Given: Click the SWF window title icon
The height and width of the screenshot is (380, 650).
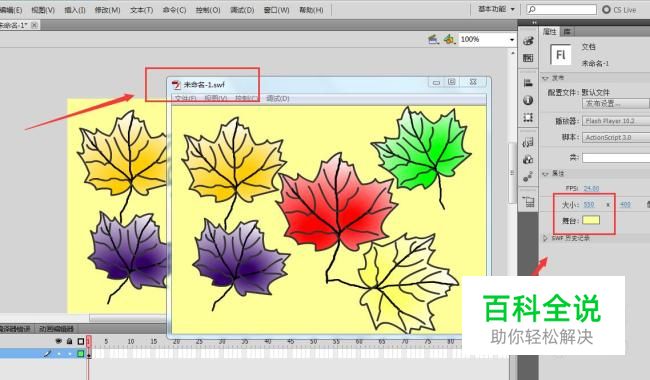Looking at the screenshot, I should [176, 85].
